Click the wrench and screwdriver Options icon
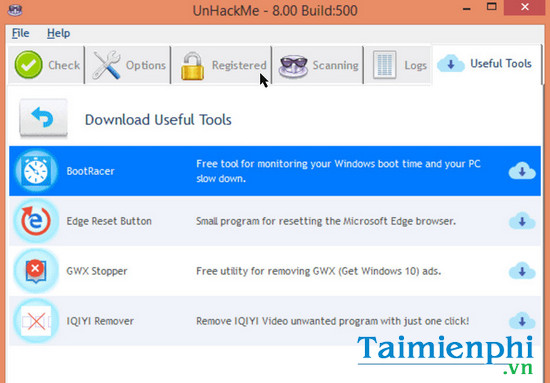The width and height of the screenshot is (550, 383). point(107,65)
